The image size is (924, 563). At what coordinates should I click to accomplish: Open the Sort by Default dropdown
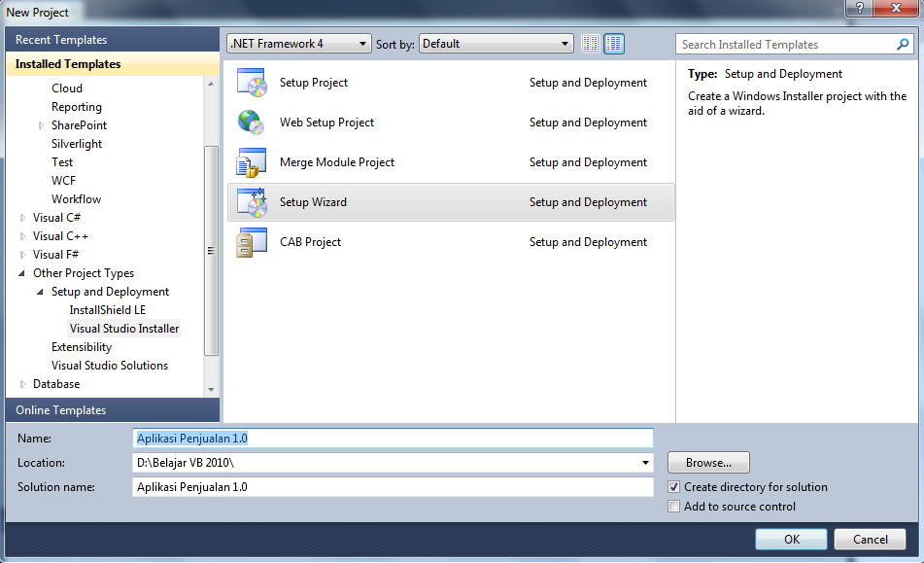496,44
